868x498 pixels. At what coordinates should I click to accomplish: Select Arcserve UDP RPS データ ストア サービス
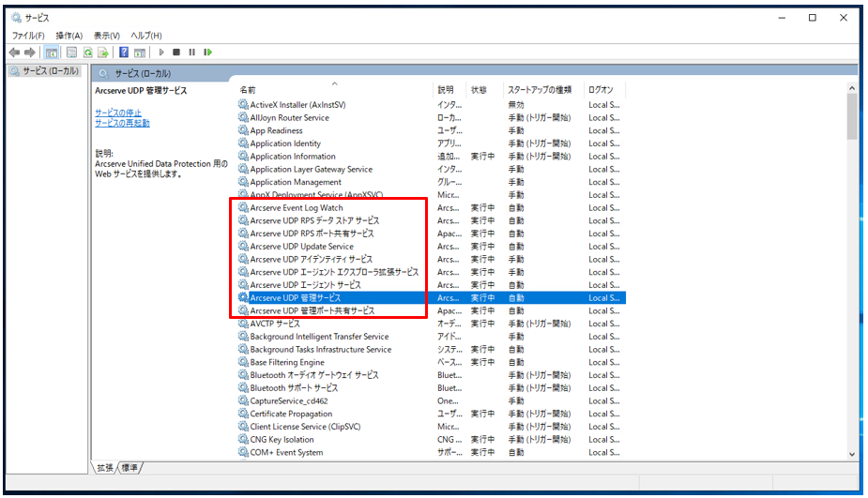coord(314,220)
